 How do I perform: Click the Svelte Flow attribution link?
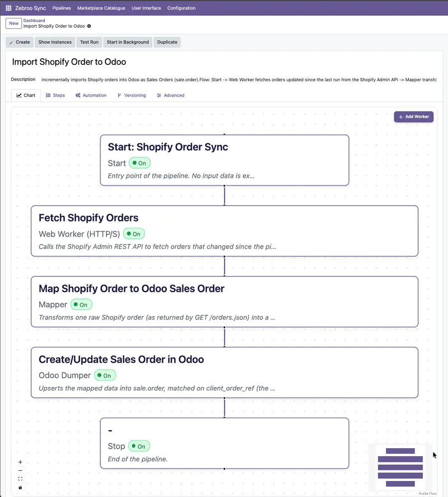coord(427,494)
